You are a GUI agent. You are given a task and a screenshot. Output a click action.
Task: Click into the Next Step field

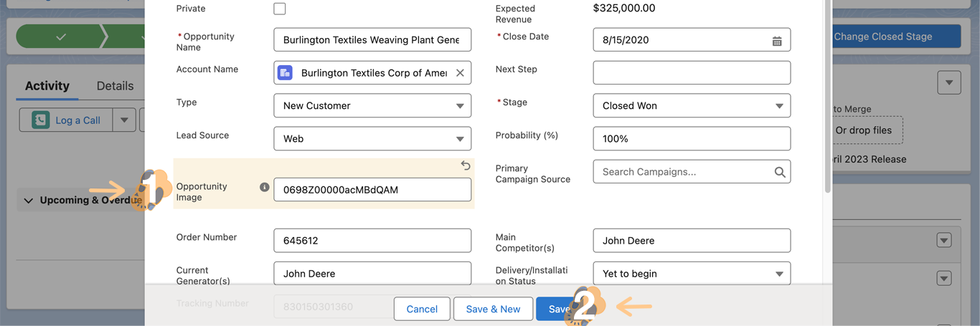692,73
